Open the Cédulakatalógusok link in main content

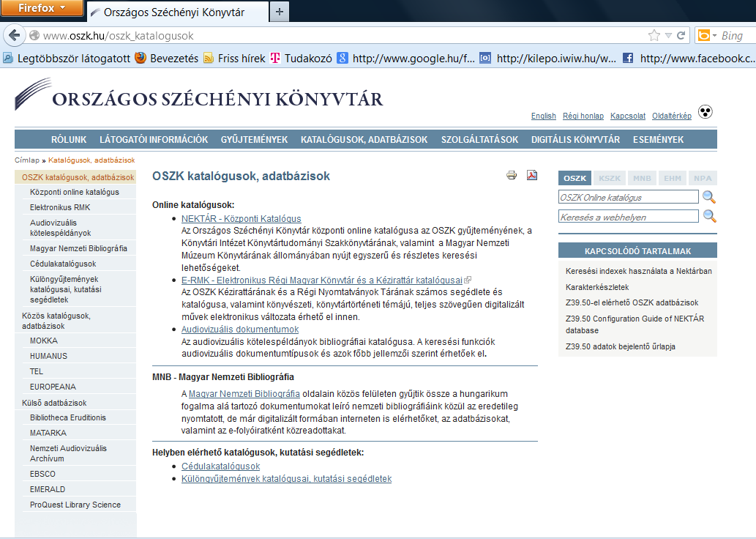(220, 466)
